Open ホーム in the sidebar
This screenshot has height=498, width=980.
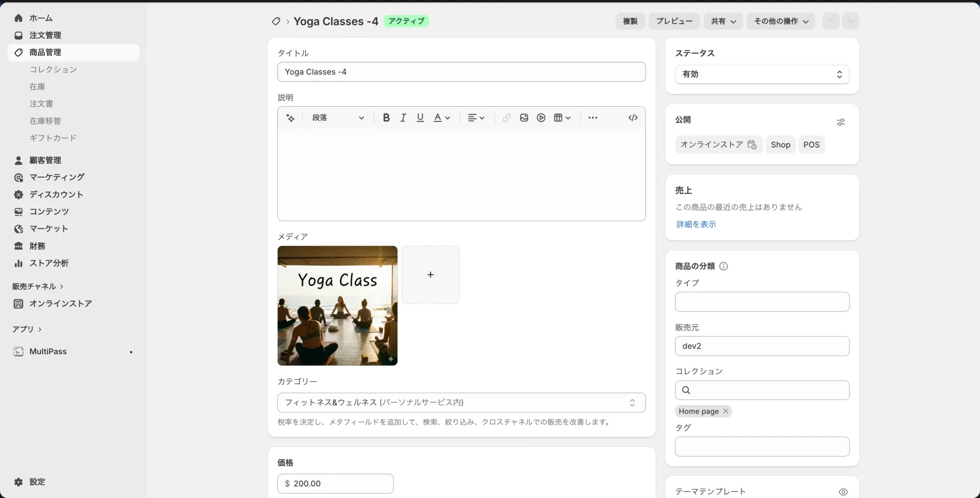[x=73, y=18]
